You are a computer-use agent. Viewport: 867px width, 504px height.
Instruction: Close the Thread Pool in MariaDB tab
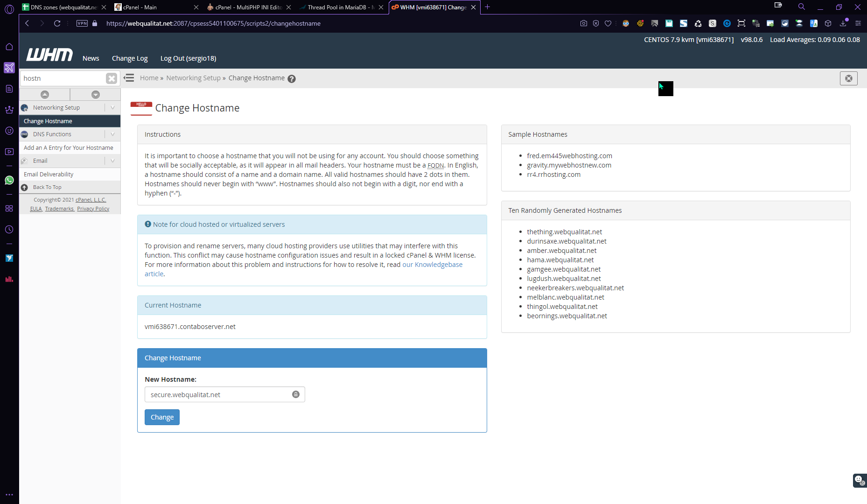381,7
